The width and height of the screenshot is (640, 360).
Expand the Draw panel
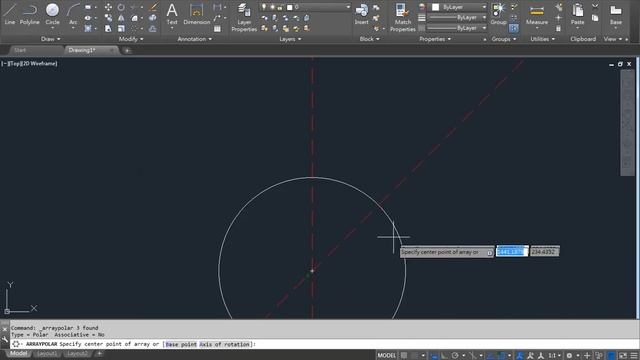click(x=51, y=39)
